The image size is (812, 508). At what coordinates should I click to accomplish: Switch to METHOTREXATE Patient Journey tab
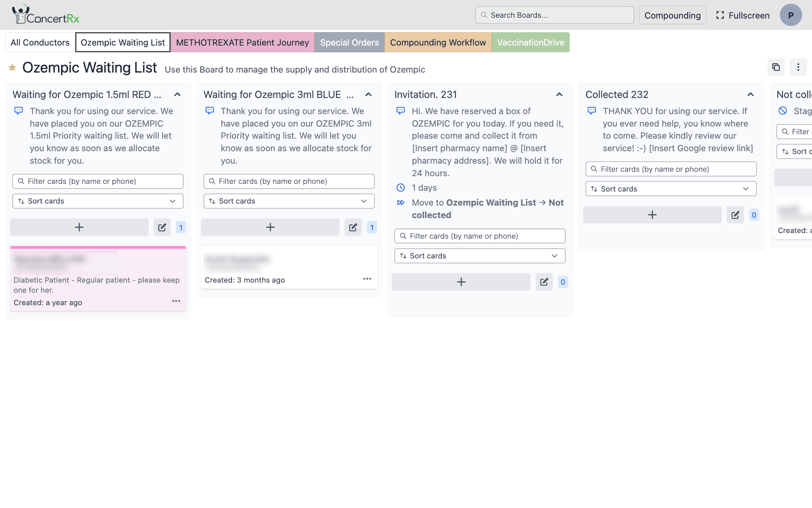point(242,42)
